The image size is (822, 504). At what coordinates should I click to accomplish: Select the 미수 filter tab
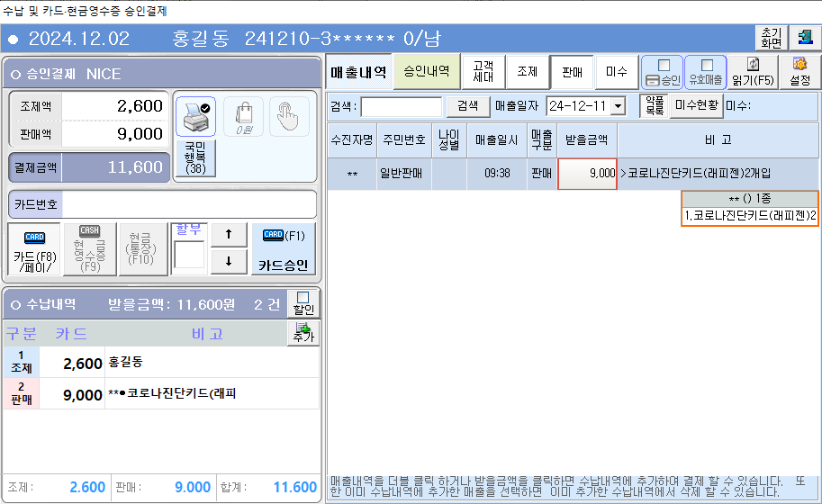coord(617,72)
